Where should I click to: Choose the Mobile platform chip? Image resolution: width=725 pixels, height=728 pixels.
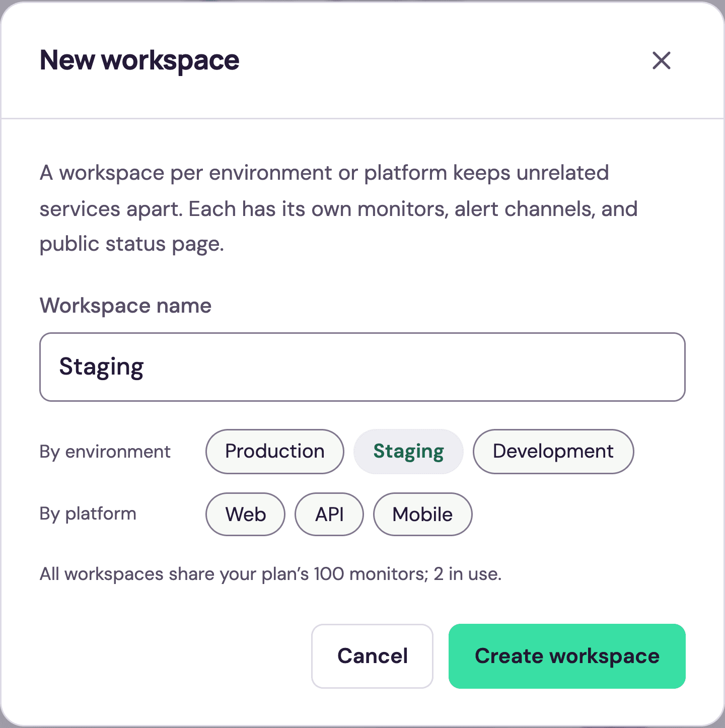click(x=422, y=515)
